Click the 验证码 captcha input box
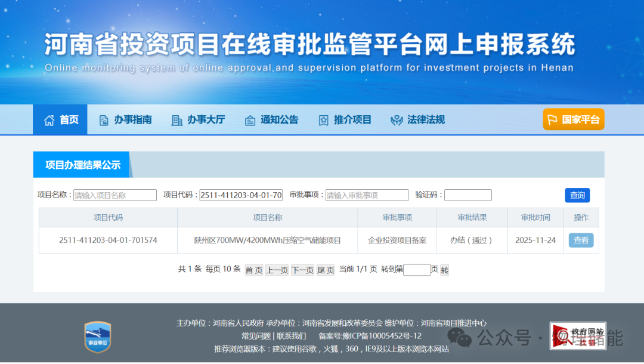 467,195
